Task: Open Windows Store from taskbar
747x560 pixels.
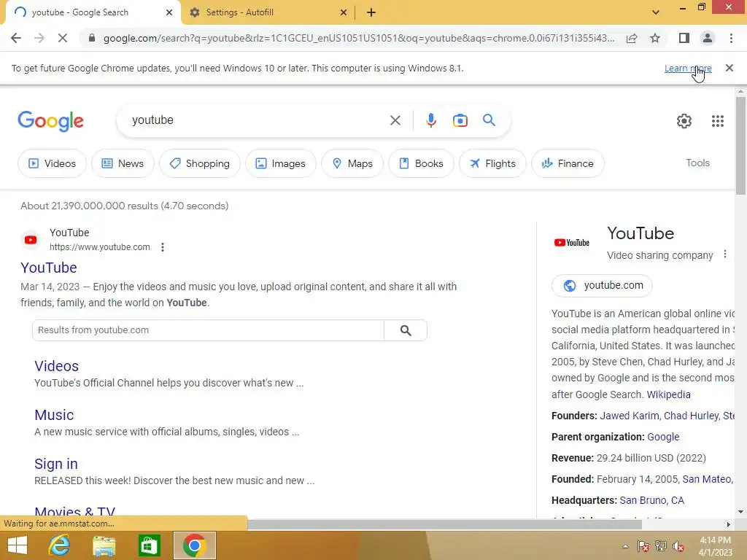Action: [x=149, y=545]
